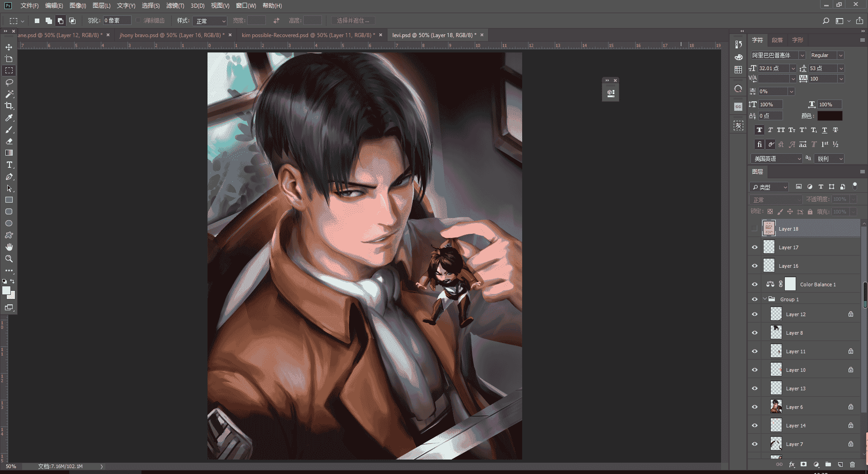Viewport: 868px width, 474px height.
Task: Hide the Color Balance 1 layer
Action: [x=755, y=284]
